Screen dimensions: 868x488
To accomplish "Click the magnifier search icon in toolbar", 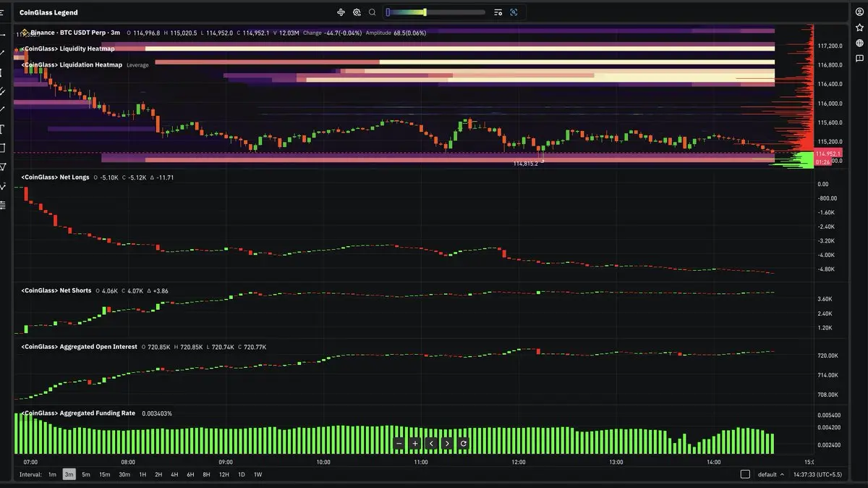I will [x=373, y=12].
